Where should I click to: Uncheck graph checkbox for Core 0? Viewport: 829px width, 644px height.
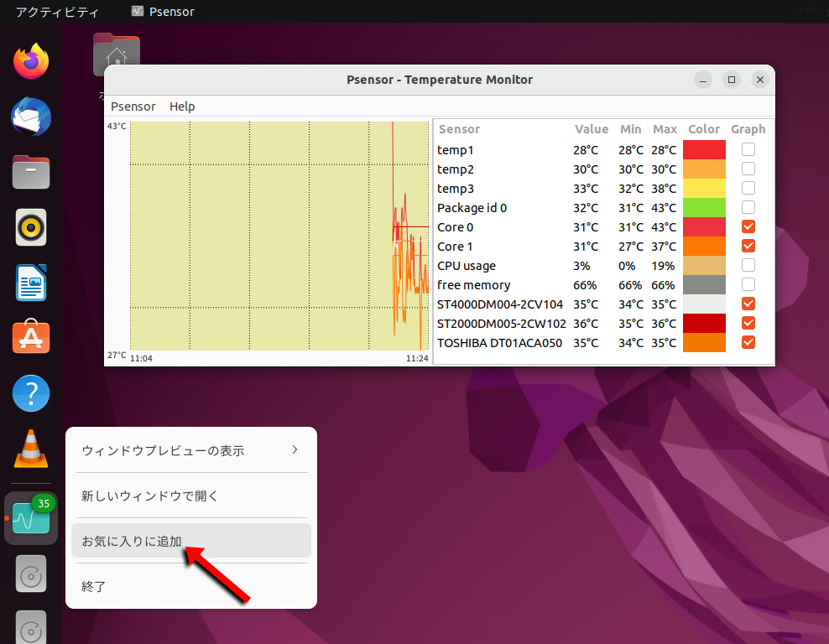click(748, 226)
